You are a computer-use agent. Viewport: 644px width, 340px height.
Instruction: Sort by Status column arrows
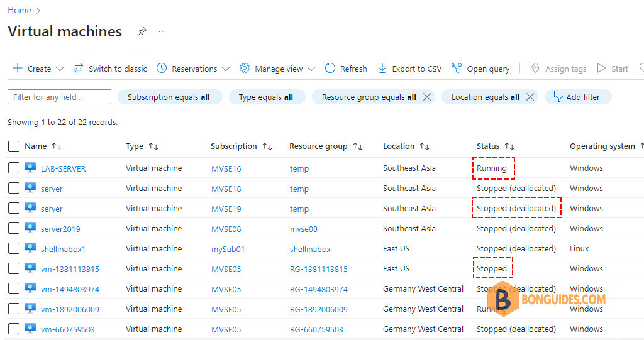point(509,146)
